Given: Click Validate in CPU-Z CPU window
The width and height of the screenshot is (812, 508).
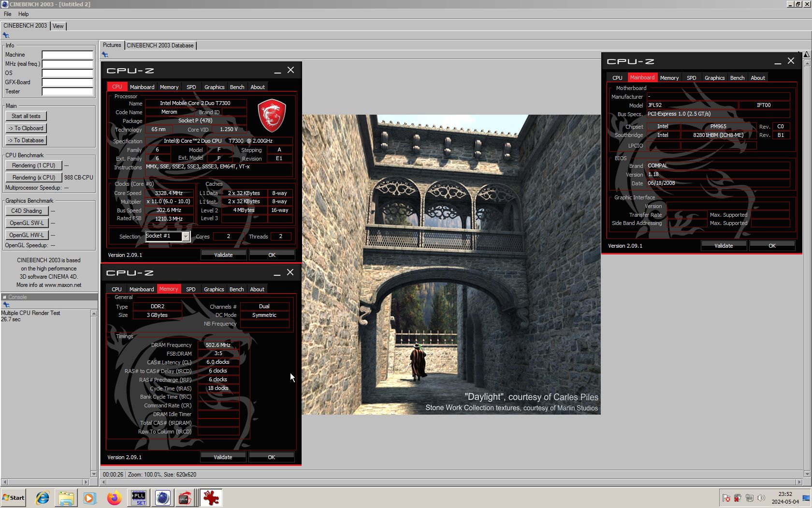Looking at the screenshot, I should [x=223, y=255].
